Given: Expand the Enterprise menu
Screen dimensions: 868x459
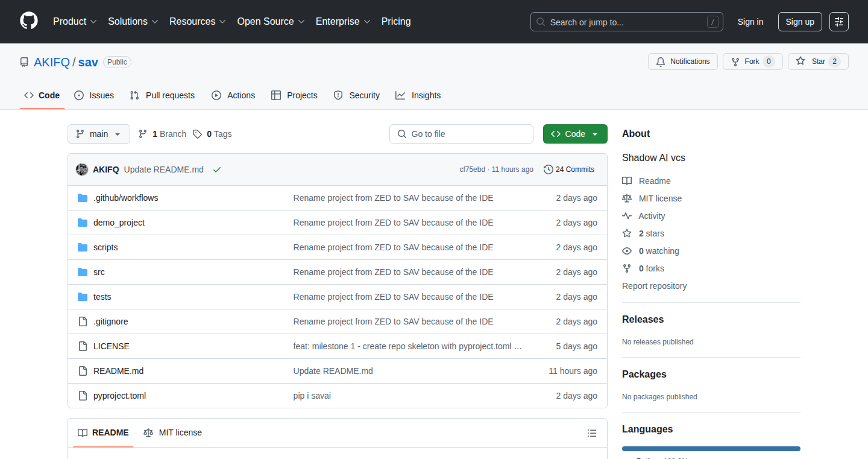Looking at the screenshot, I should pyautogui.click(x=343, y=22).
